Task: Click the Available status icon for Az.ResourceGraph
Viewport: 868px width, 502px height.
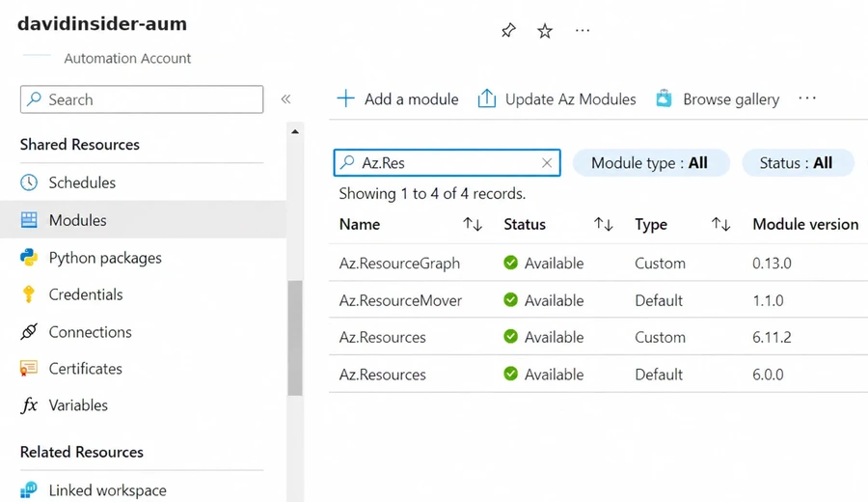Action: [510, 263]
